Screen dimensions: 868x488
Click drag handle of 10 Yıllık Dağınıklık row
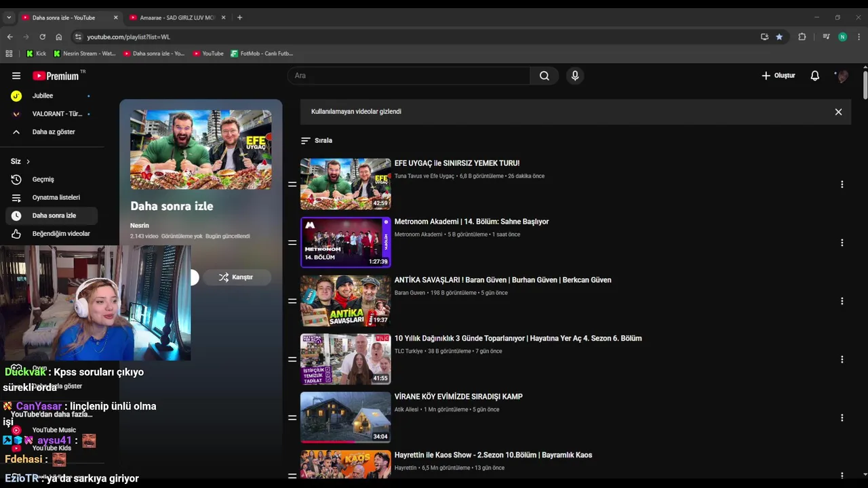(x=292, y=359)
